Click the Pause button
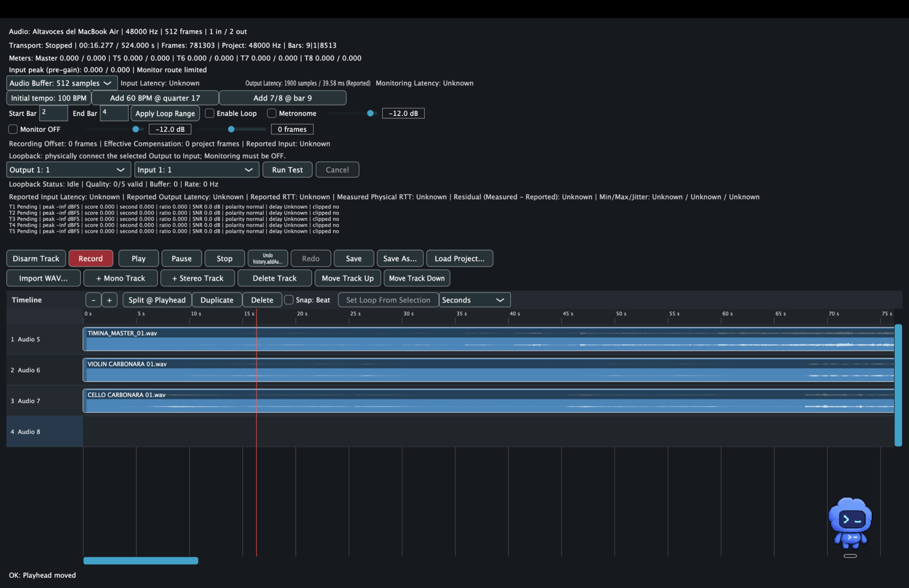 click(182, 258)
